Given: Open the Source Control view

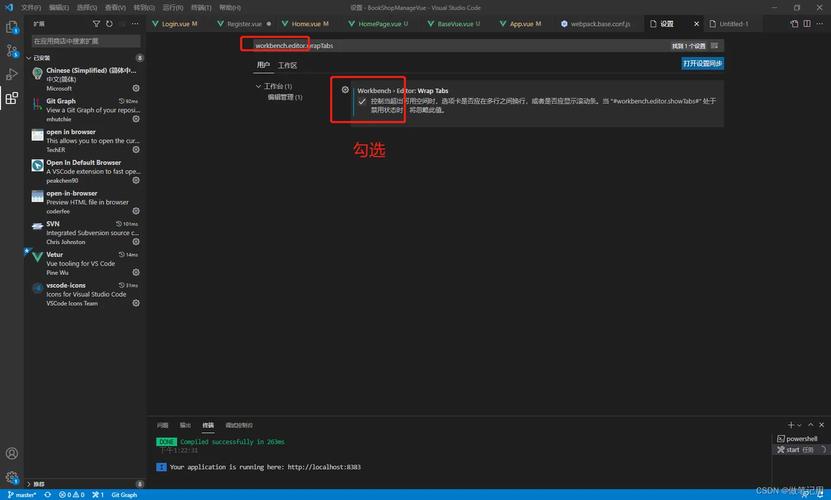Looking at the screenshot, I should coord(12,50).
